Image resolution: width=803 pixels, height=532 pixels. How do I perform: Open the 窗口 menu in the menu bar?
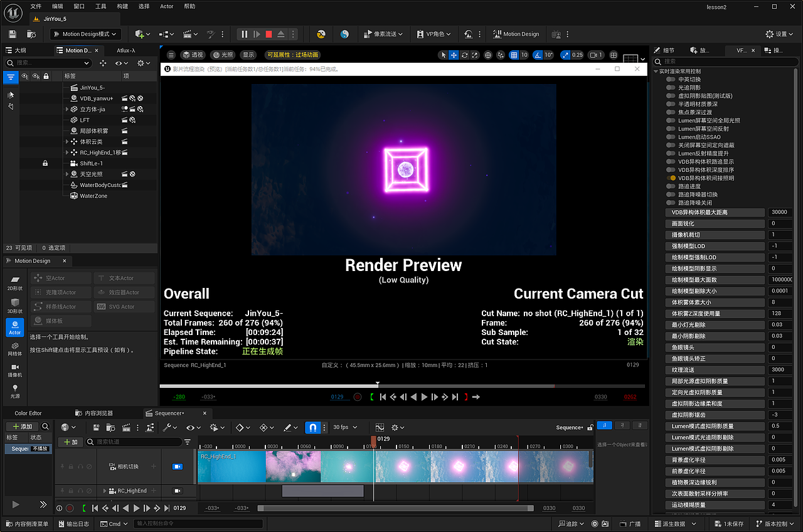[80, 6]
